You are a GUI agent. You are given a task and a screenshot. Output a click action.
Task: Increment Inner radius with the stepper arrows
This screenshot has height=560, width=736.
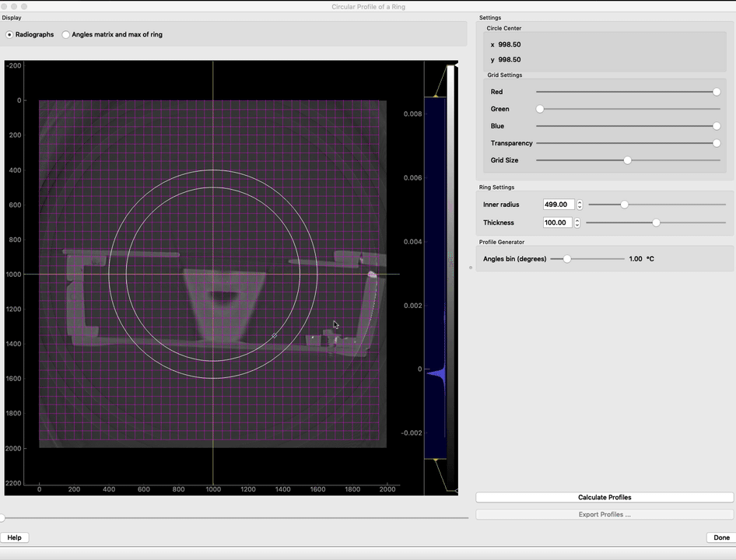pos(580,202)
